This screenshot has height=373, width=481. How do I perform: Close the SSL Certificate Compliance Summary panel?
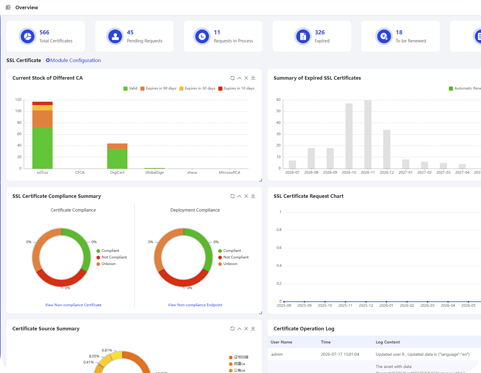[x=246, y=196]
